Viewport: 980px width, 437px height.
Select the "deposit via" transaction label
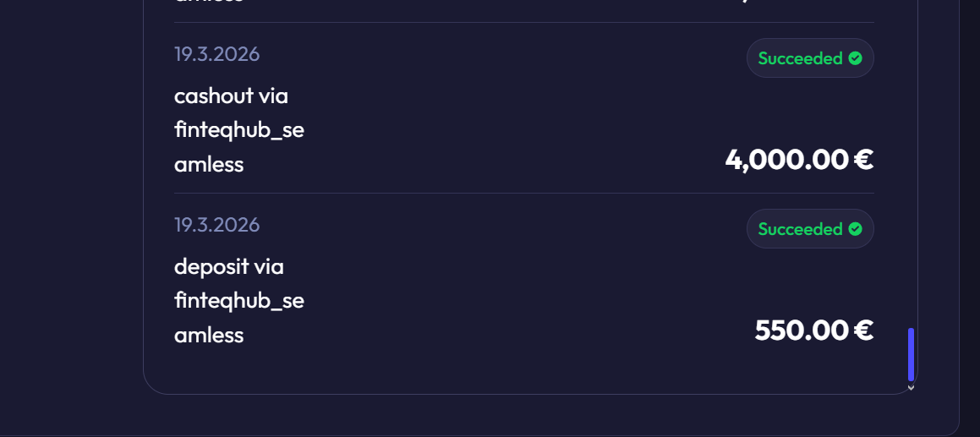point(228,267)
